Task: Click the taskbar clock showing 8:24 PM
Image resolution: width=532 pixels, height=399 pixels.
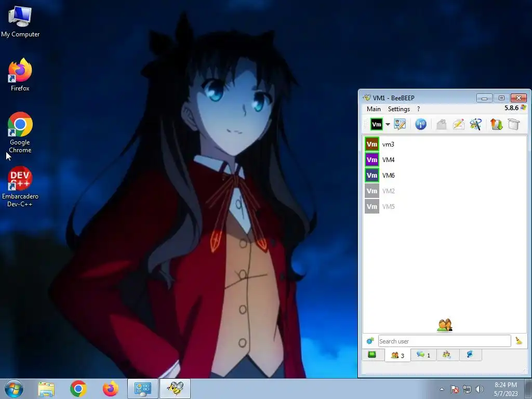Action: (x=506, y=389)
